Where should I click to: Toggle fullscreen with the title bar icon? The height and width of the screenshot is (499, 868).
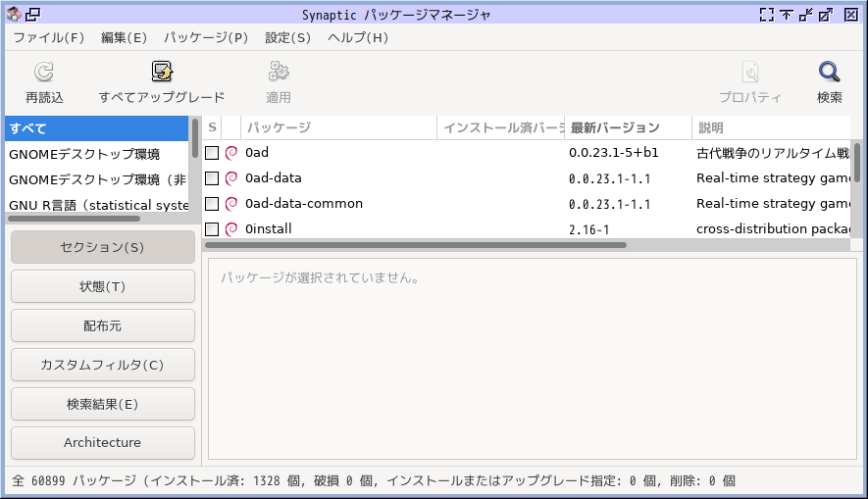pos(767,15)
